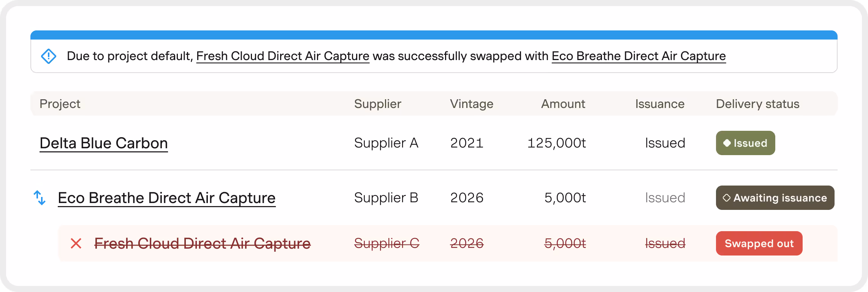Sort by the Amount column header

pyautogui.click(x=563, y=104)
